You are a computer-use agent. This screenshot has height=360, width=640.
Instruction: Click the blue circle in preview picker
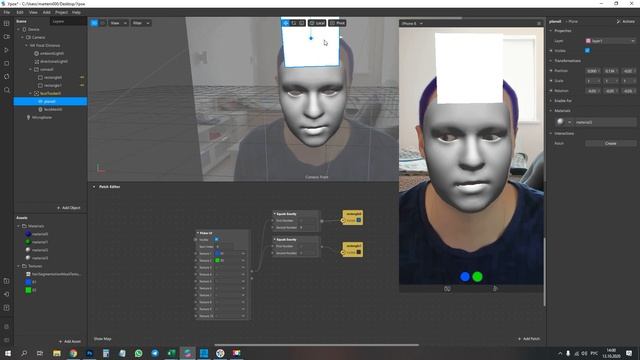click(x=465, y=277)
